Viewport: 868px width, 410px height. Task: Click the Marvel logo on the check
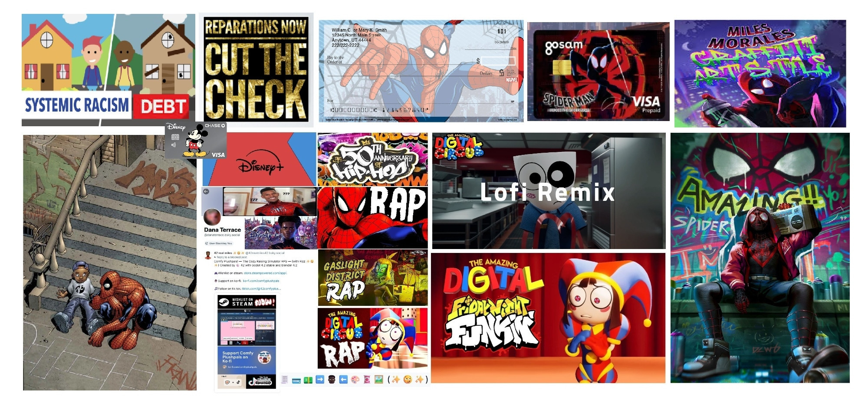coord(512,80)
